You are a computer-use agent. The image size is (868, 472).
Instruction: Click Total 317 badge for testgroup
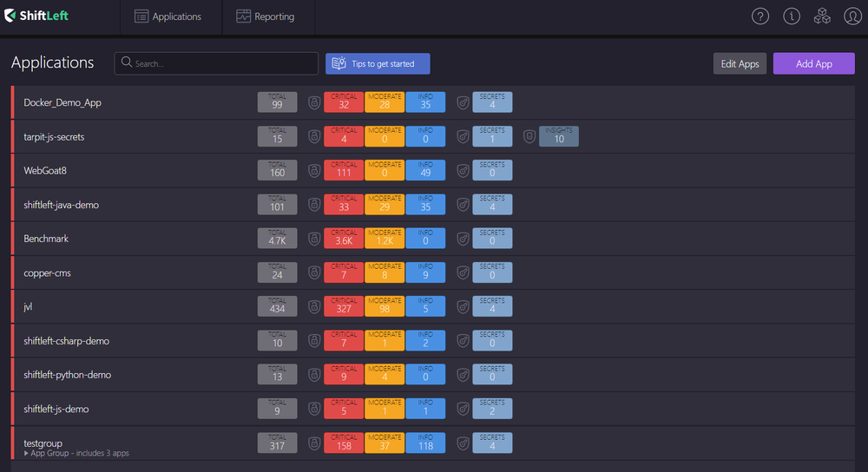[x=278, y=442]
